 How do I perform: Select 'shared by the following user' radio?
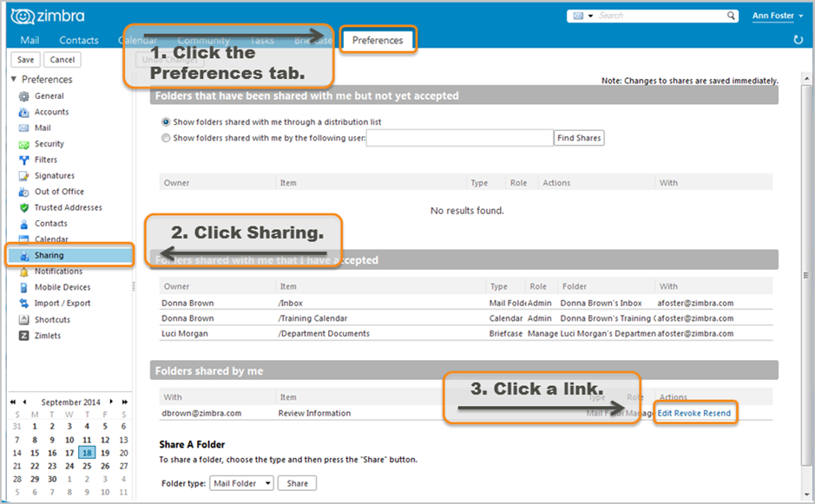(166, 138)
